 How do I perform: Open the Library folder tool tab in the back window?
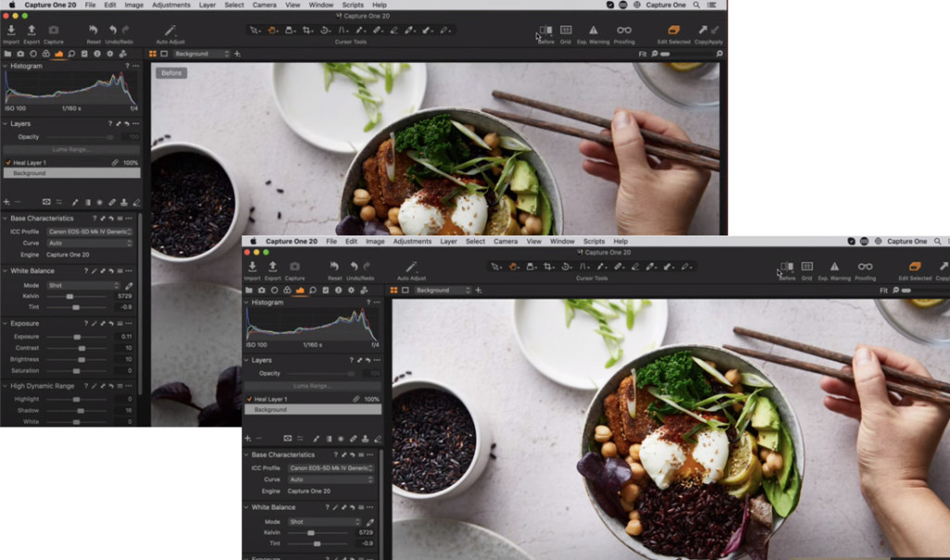point(7,54)
